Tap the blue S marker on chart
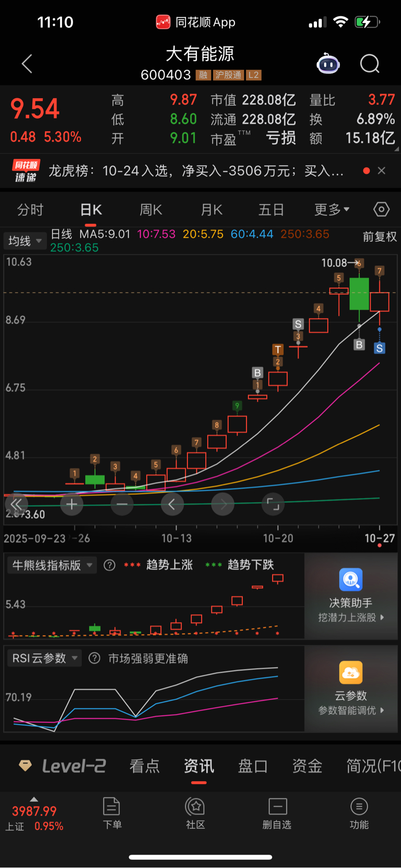401x868 pixels. coord(380,348)
